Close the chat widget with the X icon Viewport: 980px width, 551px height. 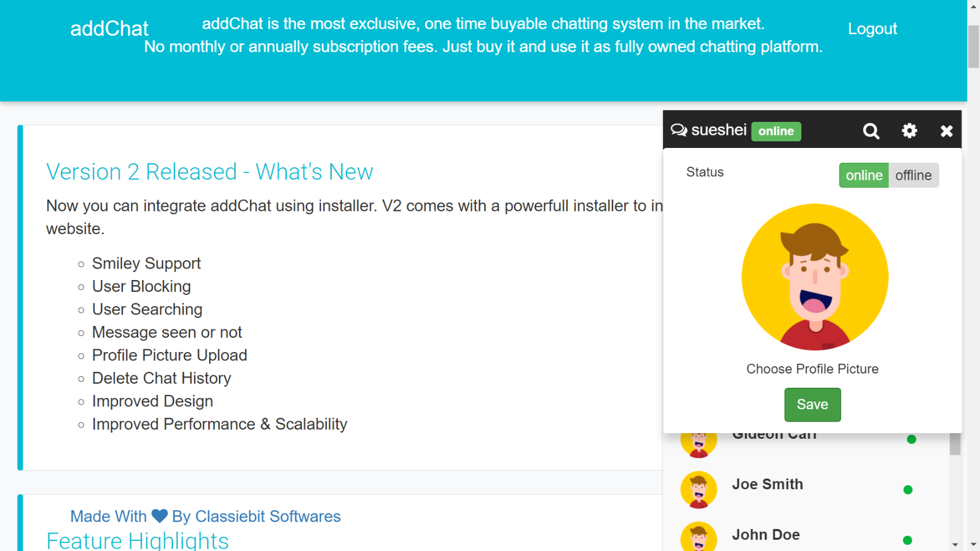[x=947, y=131]
